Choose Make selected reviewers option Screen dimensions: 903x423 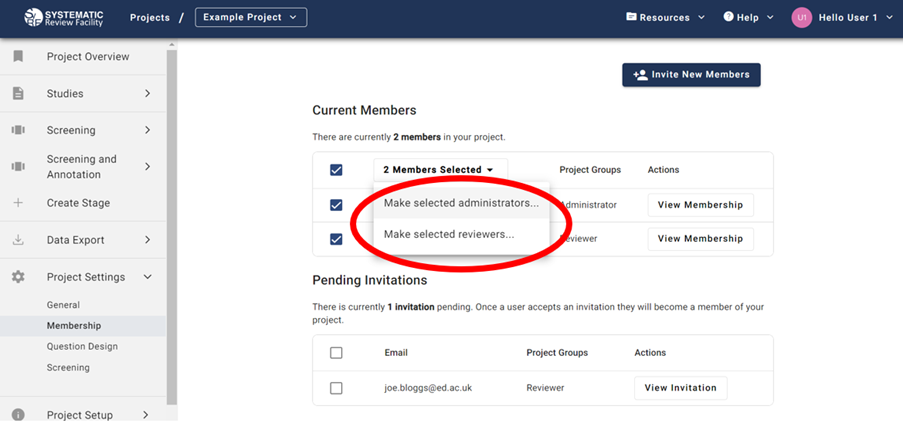(x=449, y=235)
